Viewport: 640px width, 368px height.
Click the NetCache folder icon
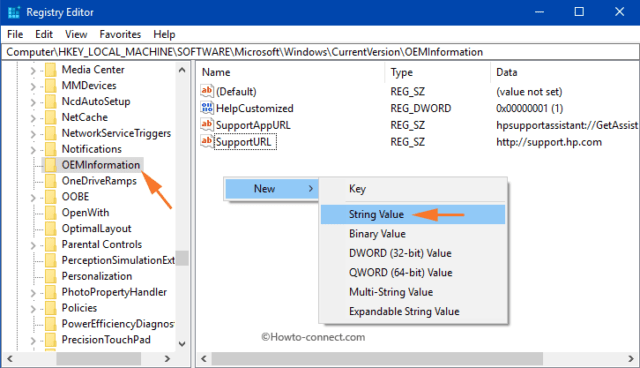click(51, 117)
